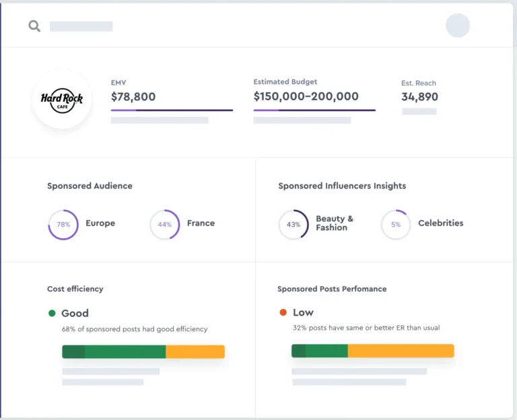Select the Estimated Budget label

point(285,81)
